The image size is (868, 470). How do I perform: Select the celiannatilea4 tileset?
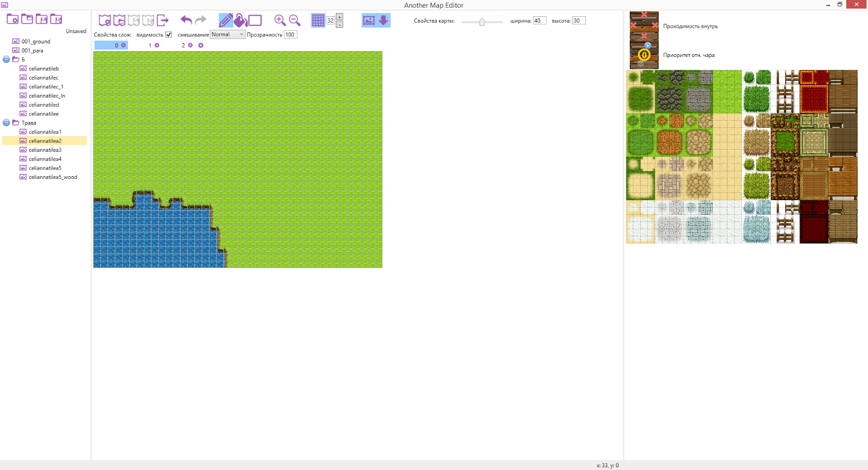(45, 159)
